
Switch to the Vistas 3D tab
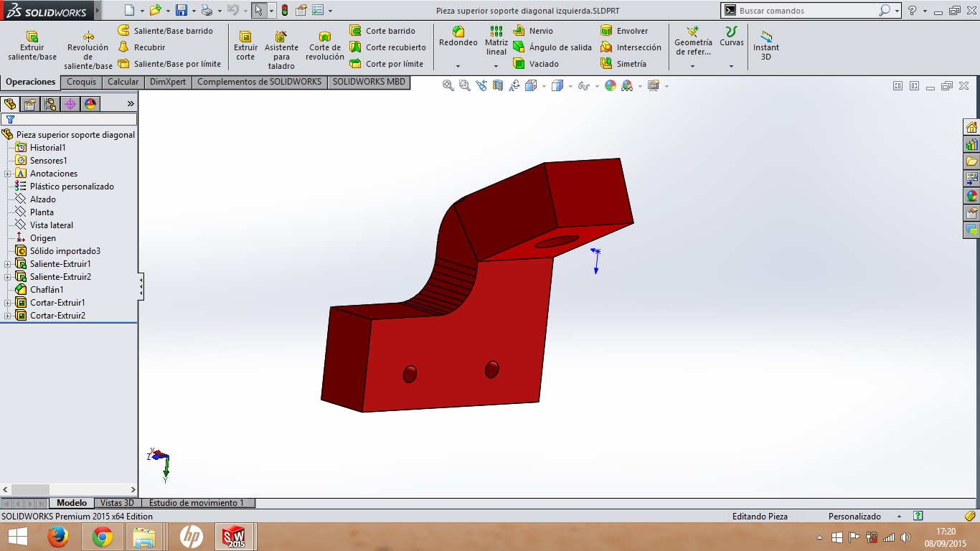(x=117, y=503)
